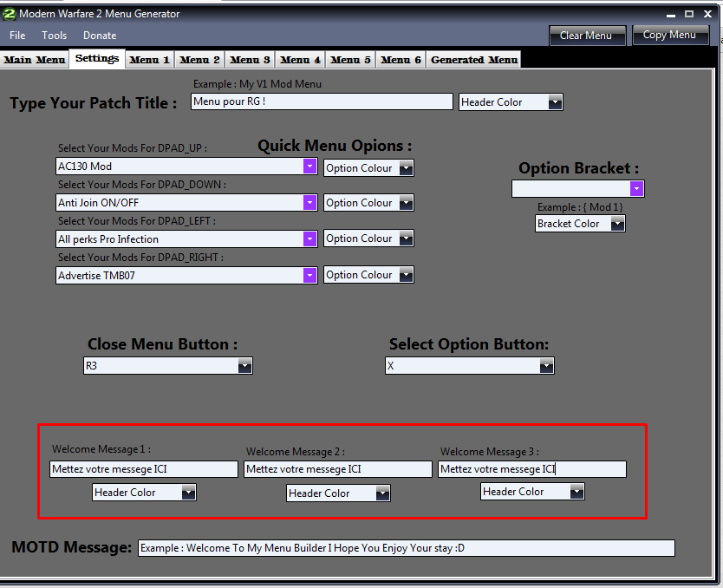Viewport: 723px width, 588px height.
Task: Open the File menu
Action: tap(17, 36)
